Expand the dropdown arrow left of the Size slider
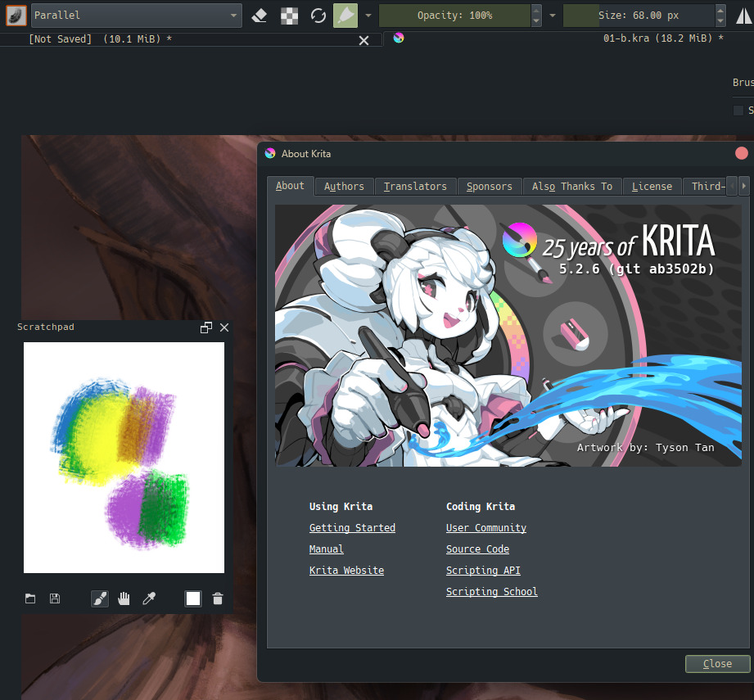Image resolution: width=754 pixels, height=700 pixels. [x=553, y=15]
